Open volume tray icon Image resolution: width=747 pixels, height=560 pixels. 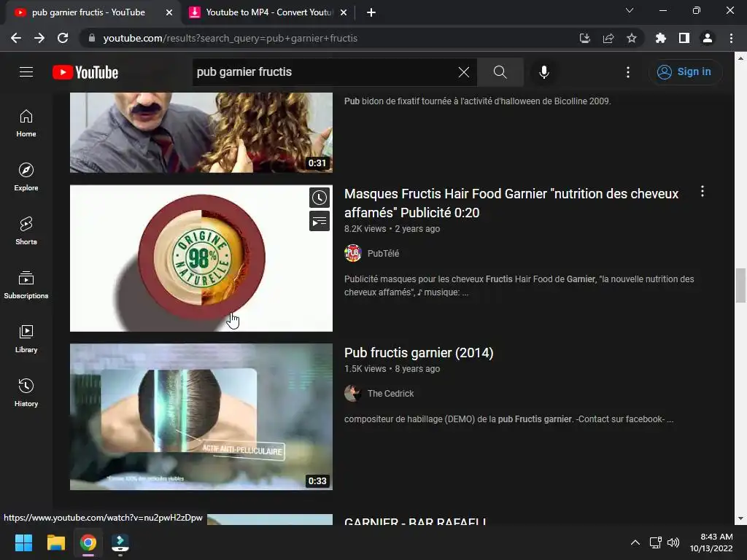(x=673, y=542)
